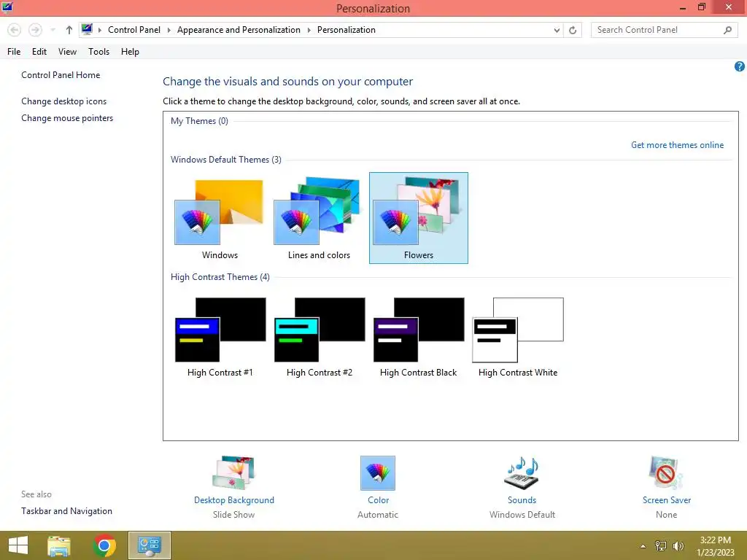Click the search magnifier icon
747x560 pixels.
(727, 30)
